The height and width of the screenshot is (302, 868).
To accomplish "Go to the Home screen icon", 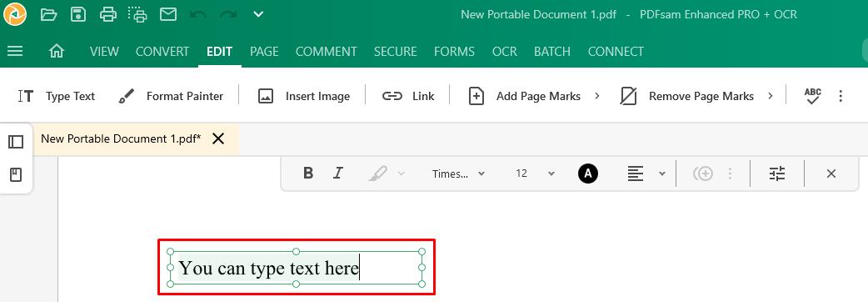I will (57, 52).
